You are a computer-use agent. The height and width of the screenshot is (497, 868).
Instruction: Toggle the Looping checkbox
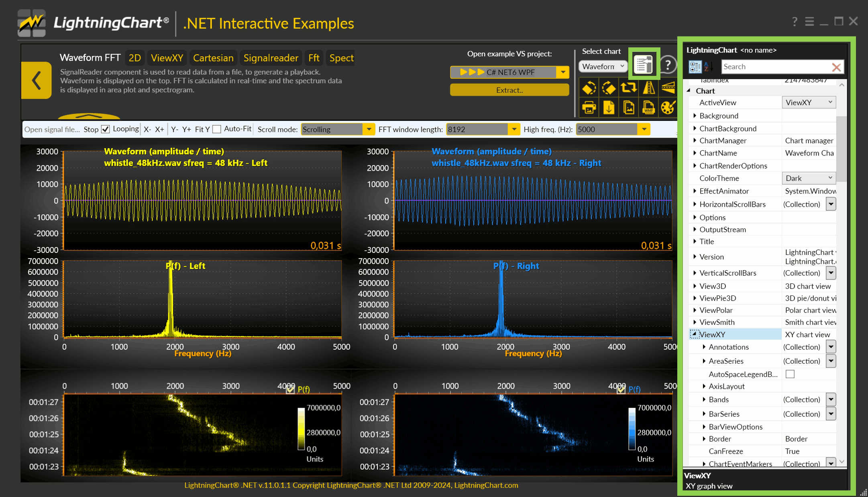click(x=106, y=129)
